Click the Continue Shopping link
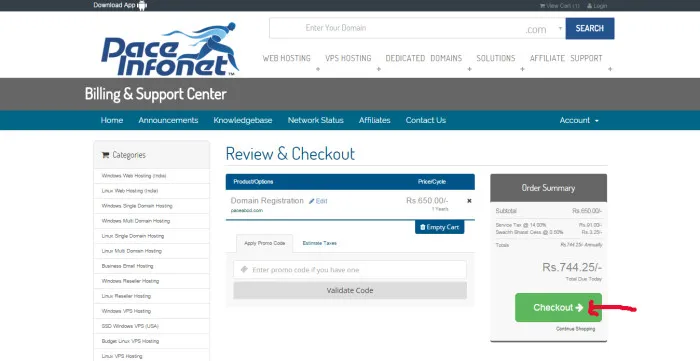Viewport: 700px width, 361px height. point(575,329)
